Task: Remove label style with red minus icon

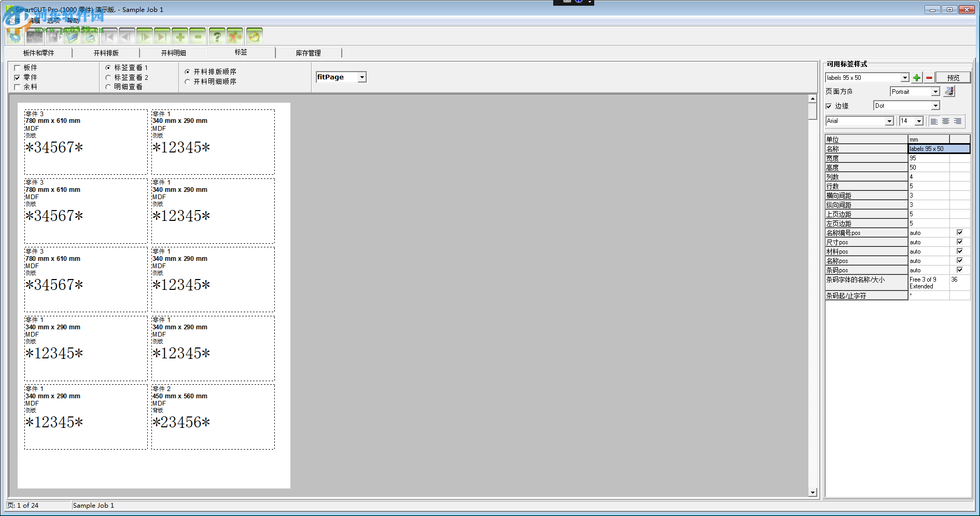Action: 929,78
